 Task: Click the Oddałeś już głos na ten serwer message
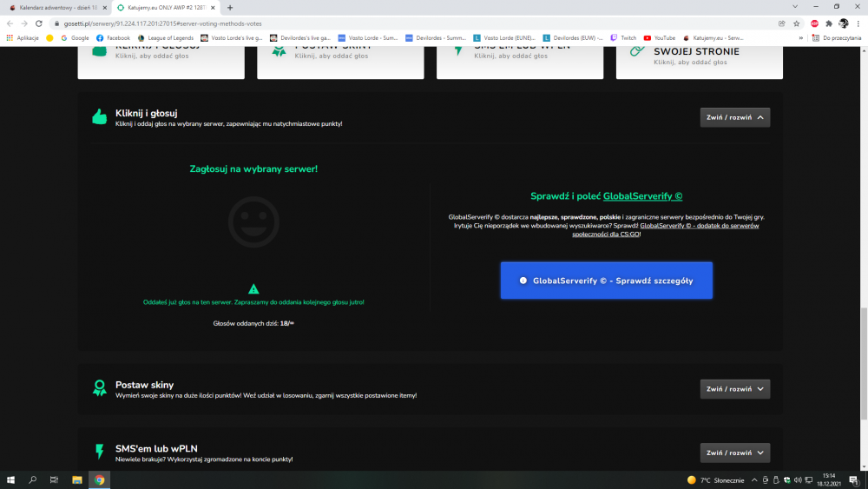253,302
